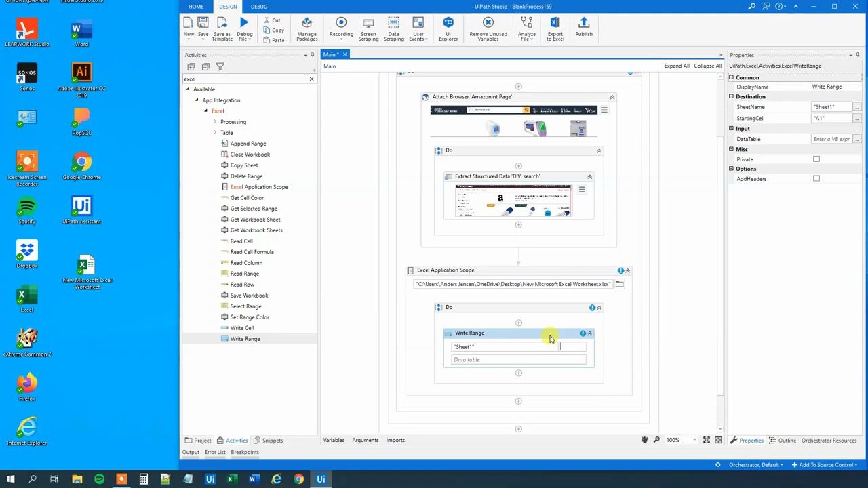Viewport: 868px width, 488px height.
Task: Start the Recording tool
Action: click(x=341, y=27)
